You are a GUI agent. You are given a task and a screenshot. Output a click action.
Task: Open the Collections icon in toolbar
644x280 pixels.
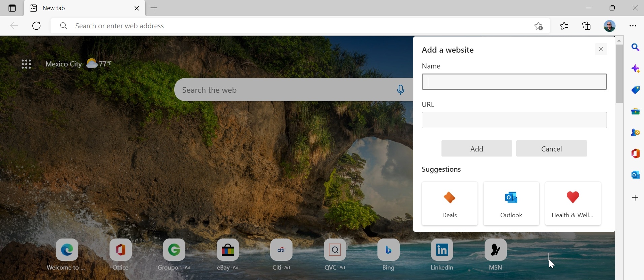(587, 26)
